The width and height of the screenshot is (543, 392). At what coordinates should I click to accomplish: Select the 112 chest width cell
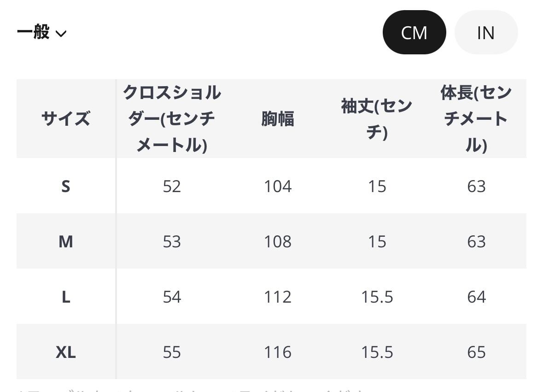[278, 297]
